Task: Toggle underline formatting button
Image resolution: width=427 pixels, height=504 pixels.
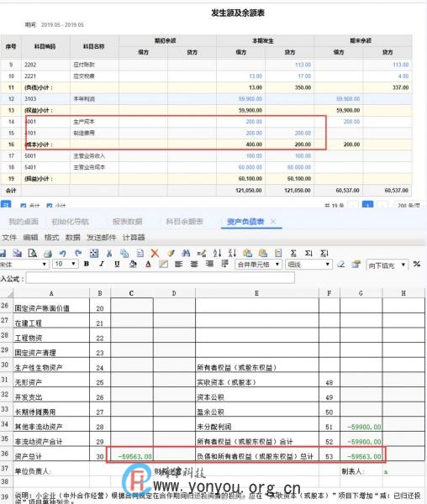Action: pyautogui.click(x=117, y=265)
